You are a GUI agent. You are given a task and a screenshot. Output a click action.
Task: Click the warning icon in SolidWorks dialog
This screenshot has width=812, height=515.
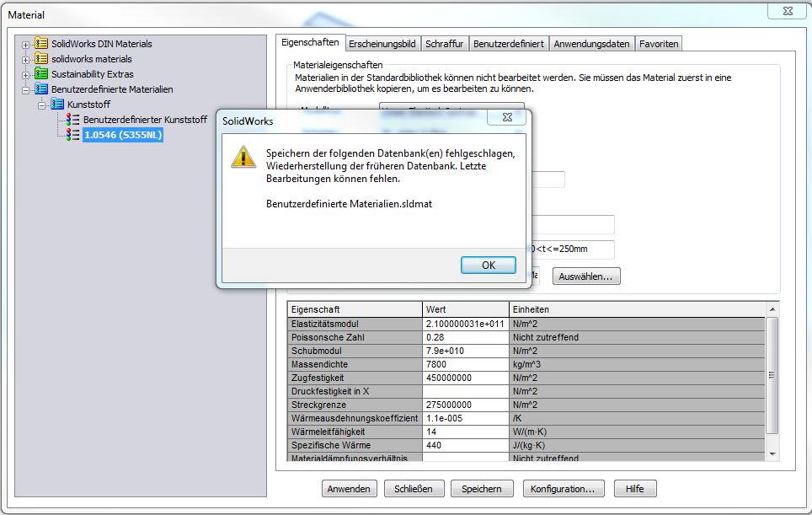coord(243,157)
